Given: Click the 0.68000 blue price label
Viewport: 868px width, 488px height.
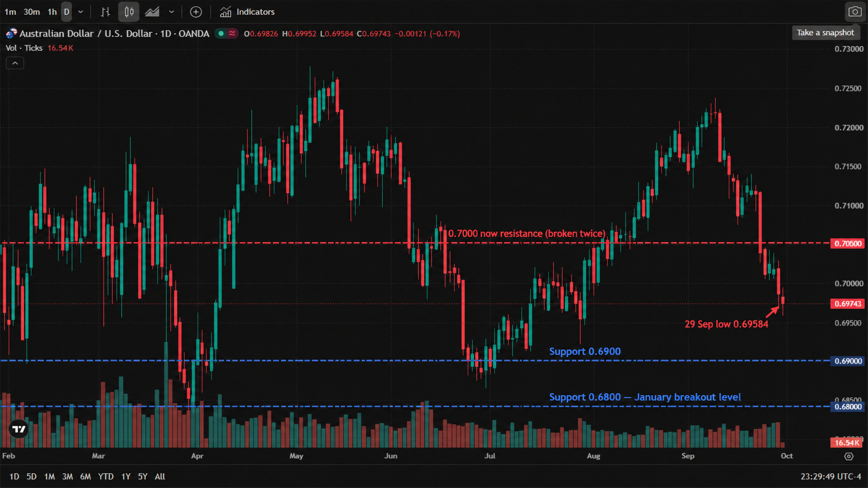Looking at the screenshot, I should [847, 407].
